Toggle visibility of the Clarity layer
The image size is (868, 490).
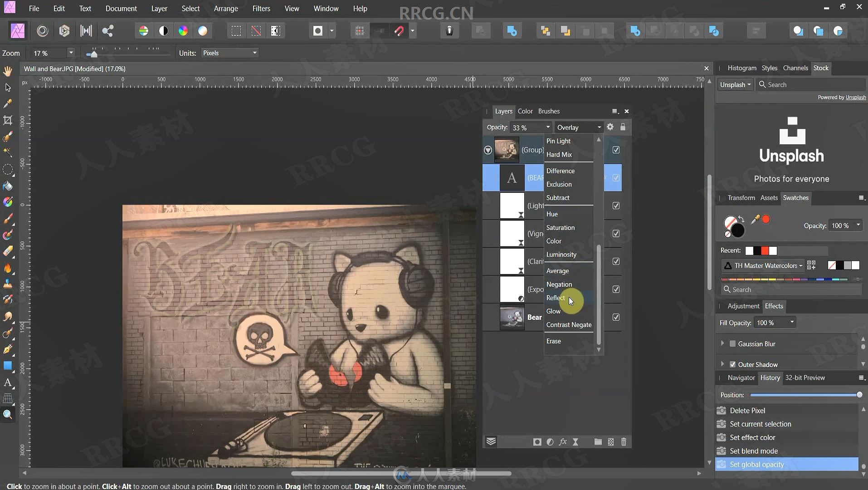coord(616,261)
